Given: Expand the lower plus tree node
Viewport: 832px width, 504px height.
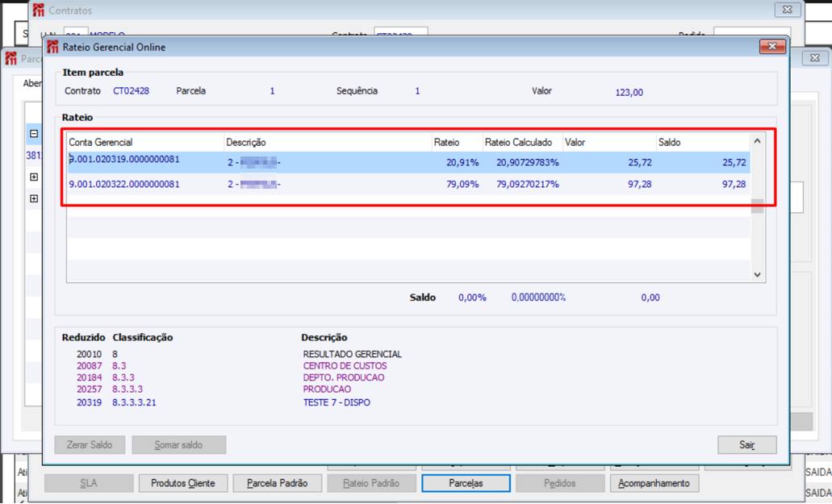Looking at the screenshot, I should [34, 198].
